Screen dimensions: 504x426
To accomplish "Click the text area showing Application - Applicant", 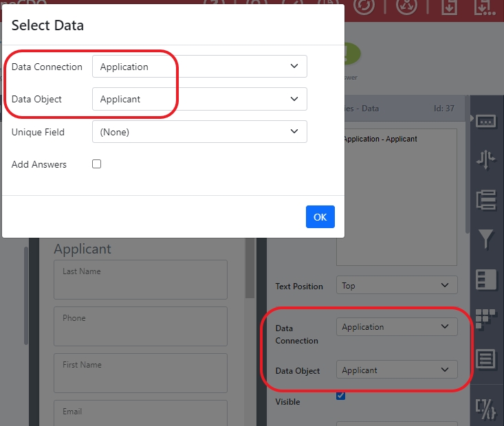I will click(x=397, y=197).
